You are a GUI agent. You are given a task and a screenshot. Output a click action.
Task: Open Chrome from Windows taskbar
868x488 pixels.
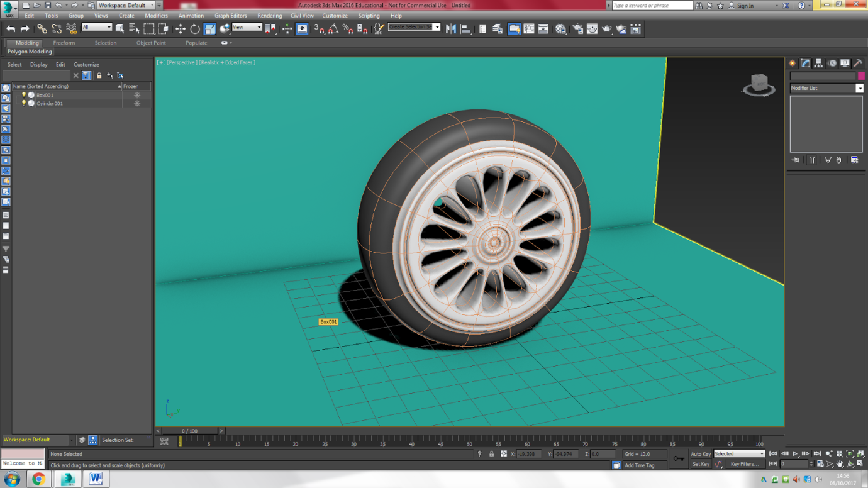pyautogui.click(x=39, y=479)
